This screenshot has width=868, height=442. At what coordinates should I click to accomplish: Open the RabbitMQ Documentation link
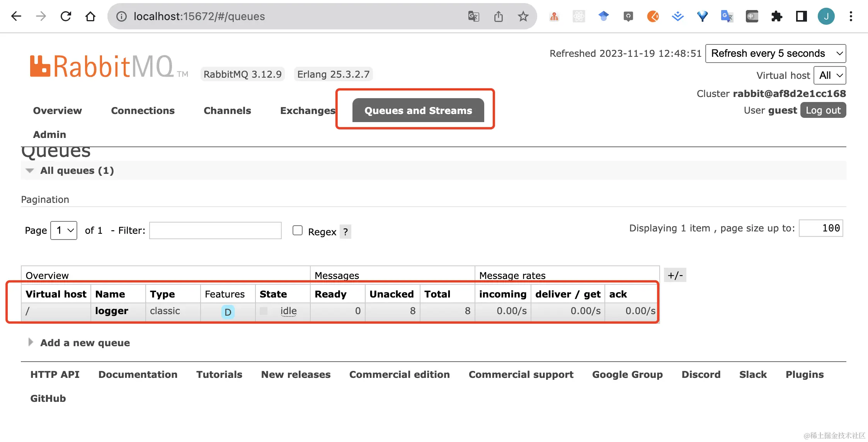(x=138, y=374)
